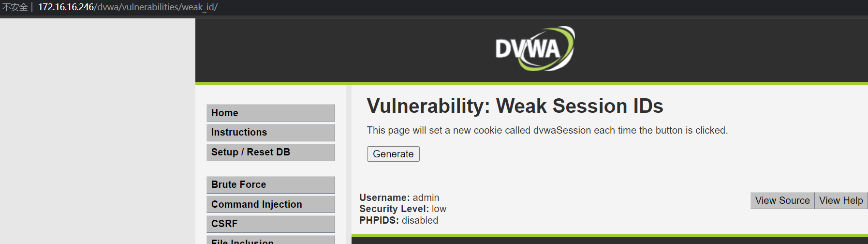Open the Instructions page
The image size is (868, 244).
pyautogui.click(x=271, y=132)
